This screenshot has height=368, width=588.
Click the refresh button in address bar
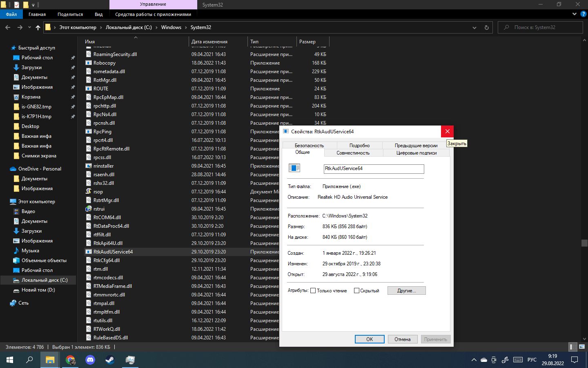tap(486, 27)
